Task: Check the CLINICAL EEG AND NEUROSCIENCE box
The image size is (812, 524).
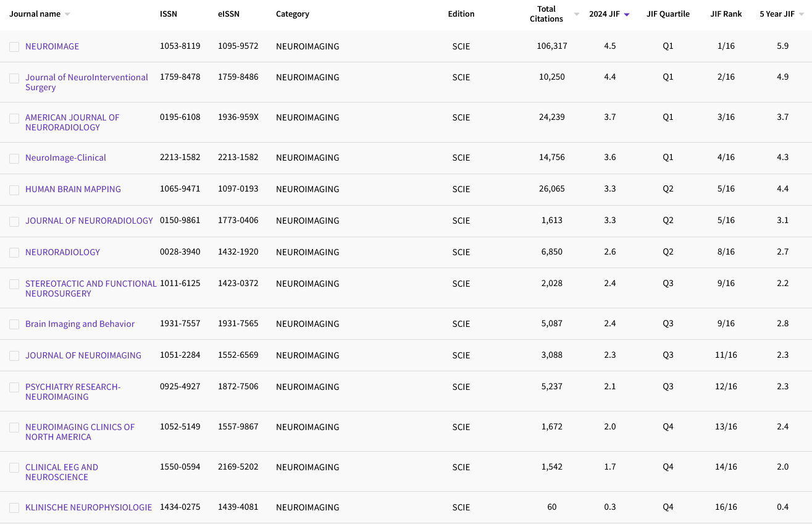Action: tap(14, 468)
